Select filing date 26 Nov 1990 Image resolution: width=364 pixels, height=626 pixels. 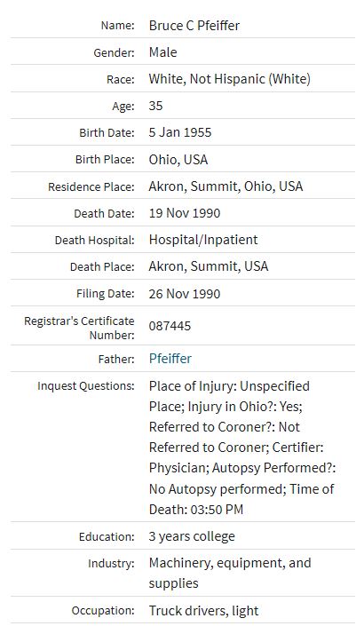(x=185, y=294)
